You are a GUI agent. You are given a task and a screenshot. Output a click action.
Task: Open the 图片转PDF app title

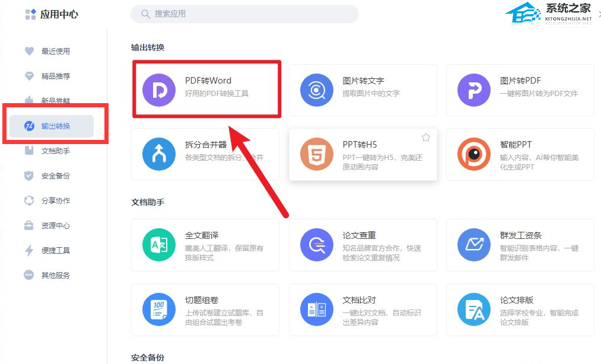point(520,81)
